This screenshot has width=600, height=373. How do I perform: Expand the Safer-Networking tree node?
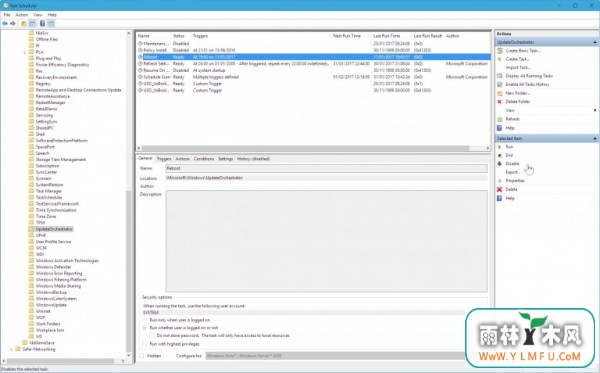[x=11, y=349]
